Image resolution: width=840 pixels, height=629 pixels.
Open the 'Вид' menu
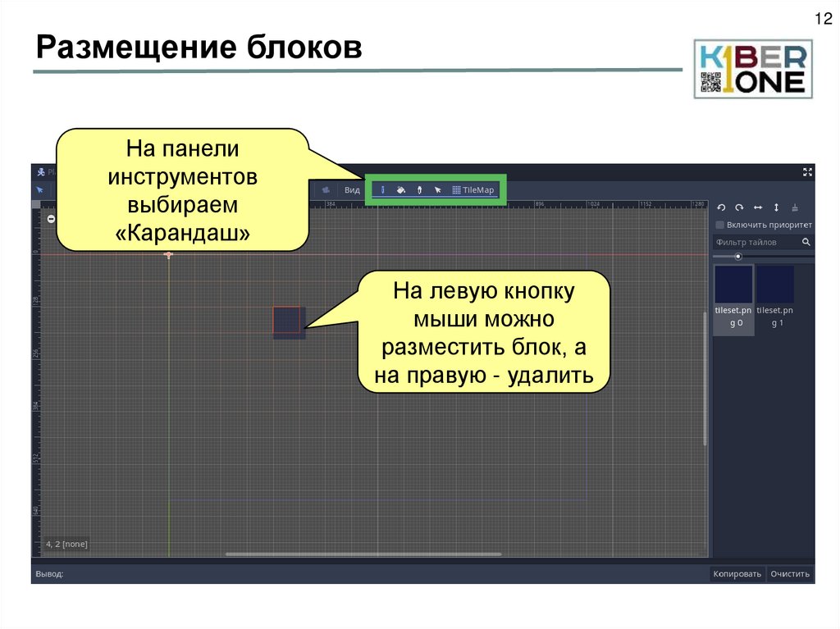(x=351, y=189)
